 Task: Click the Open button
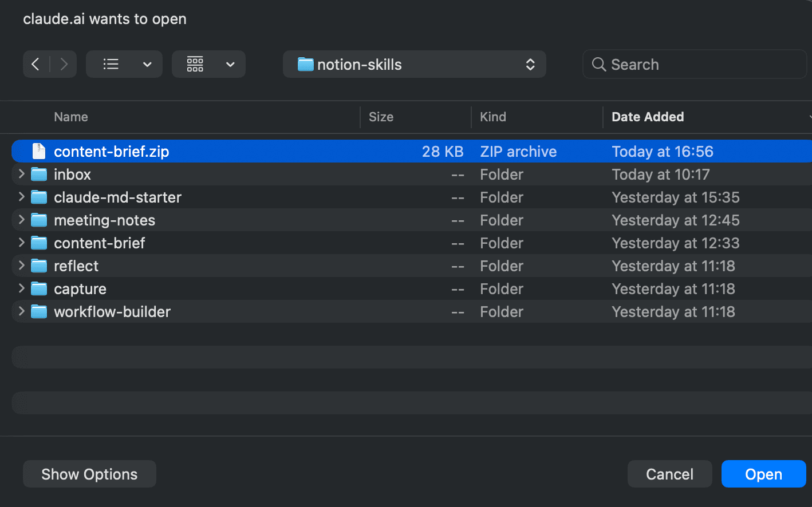click(763, 474)
